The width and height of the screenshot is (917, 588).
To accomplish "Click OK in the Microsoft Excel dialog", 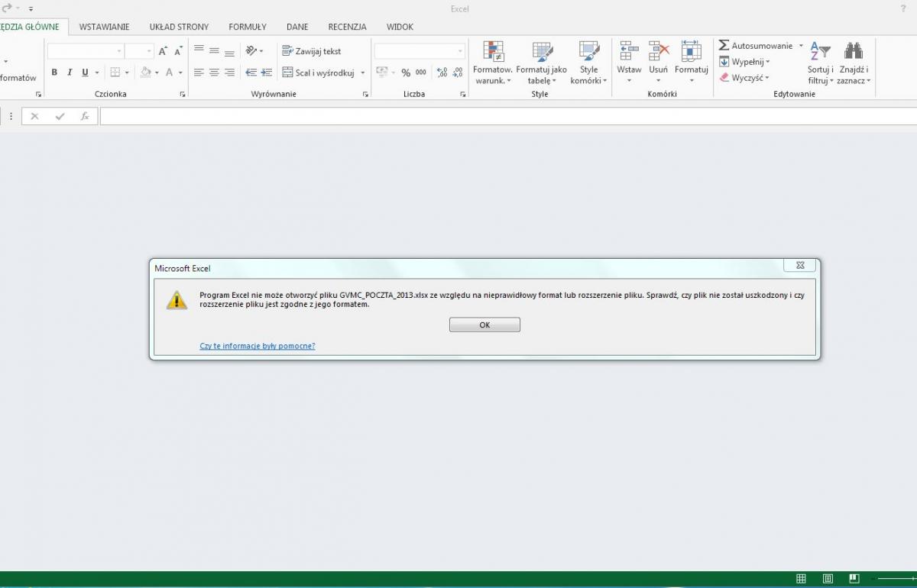I will 484,325.
